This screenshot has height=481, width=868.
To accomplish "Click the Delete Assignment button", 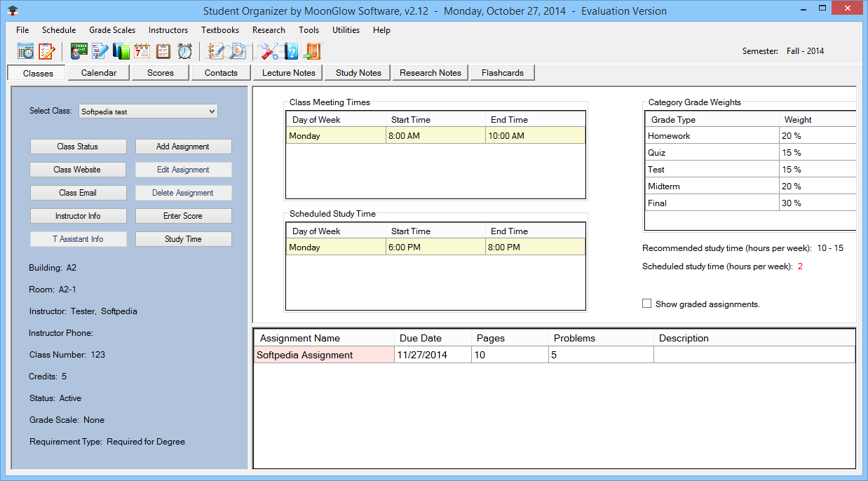I will point(183,193).
